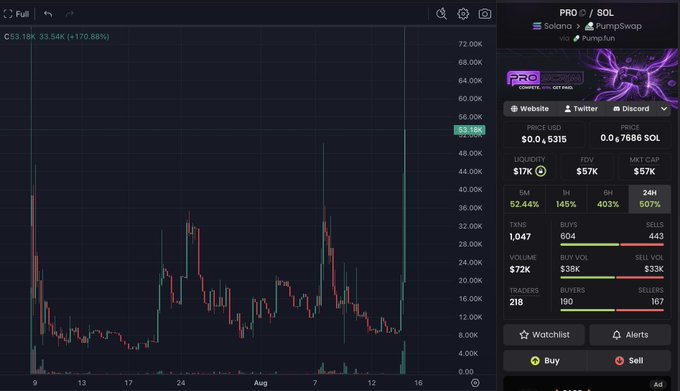
Task: Add PRO/SOL to Watchlist
Action: 544,335
